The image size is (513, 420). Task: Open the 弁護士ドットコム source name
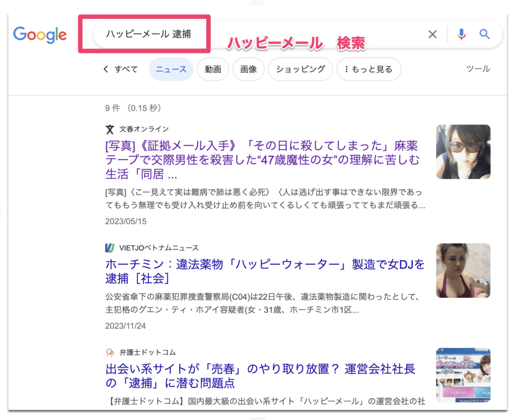(148, 352)
